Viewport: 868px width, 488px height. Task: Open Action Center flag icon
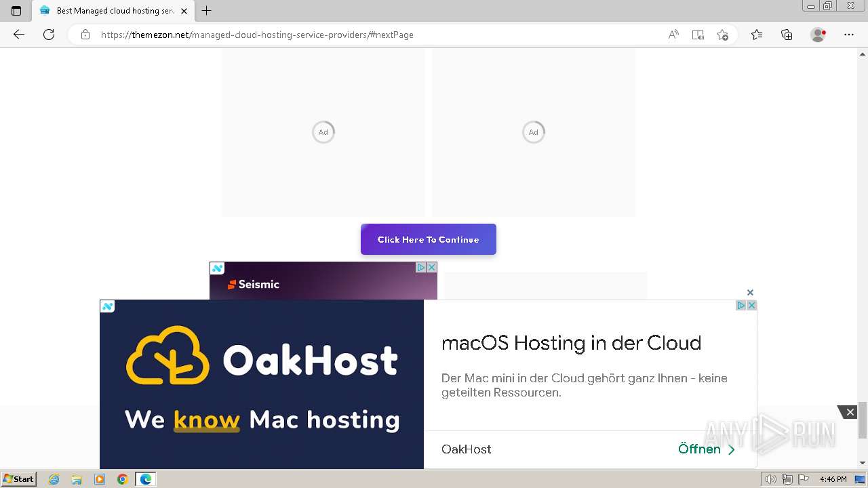point(802,479)
